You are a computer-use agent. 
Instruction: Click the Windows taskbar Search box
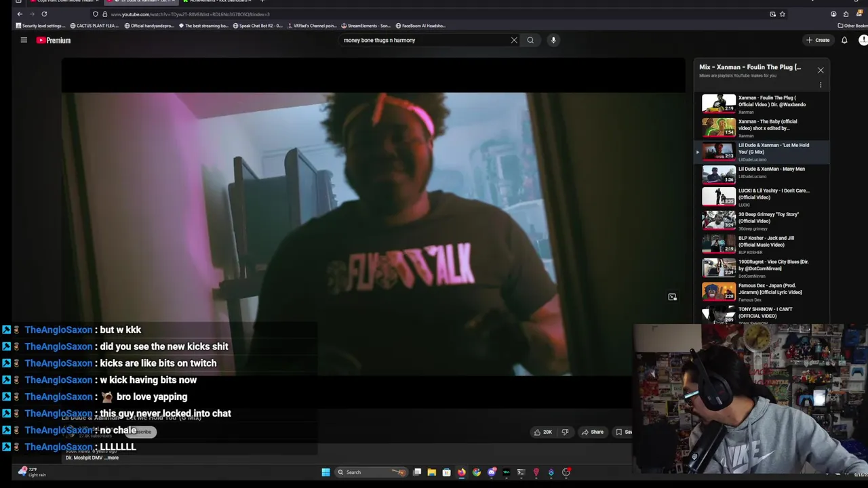pos(371,472)
